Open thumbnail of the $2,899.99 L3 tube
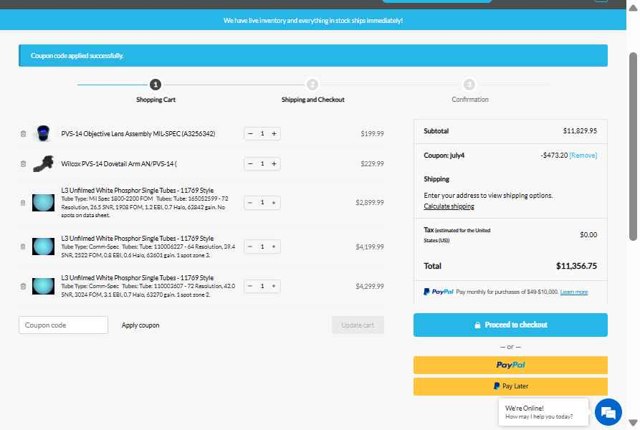The width and height of the screenshot is (640, 430). [43, 203]
